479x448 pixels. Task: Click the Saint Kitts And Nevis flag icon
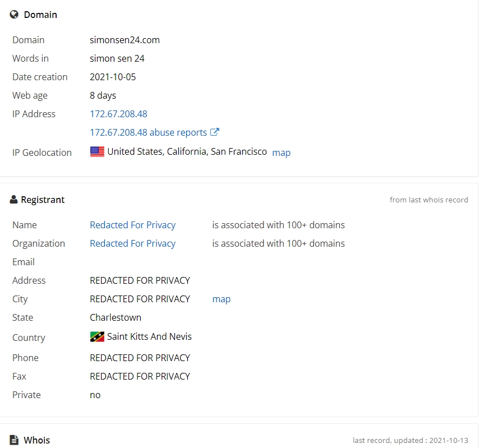pyautogui.click(x=97, y=336)
